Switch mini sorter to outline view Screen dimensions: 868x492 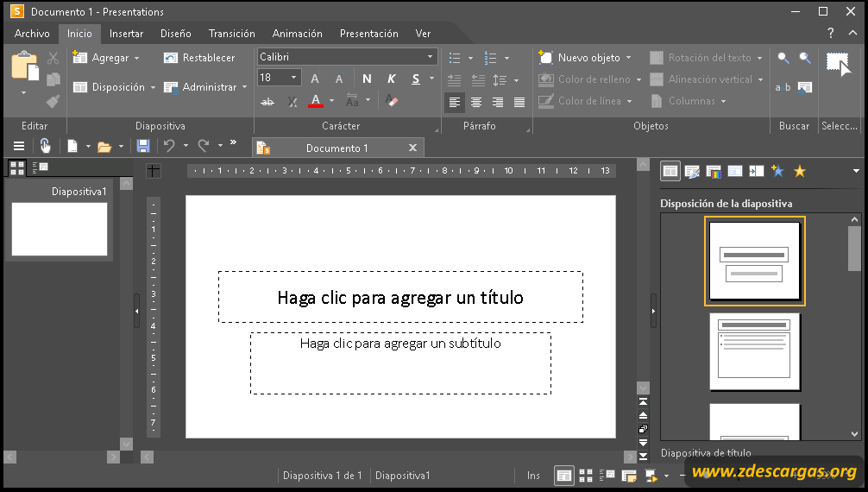tap(41, 167)
